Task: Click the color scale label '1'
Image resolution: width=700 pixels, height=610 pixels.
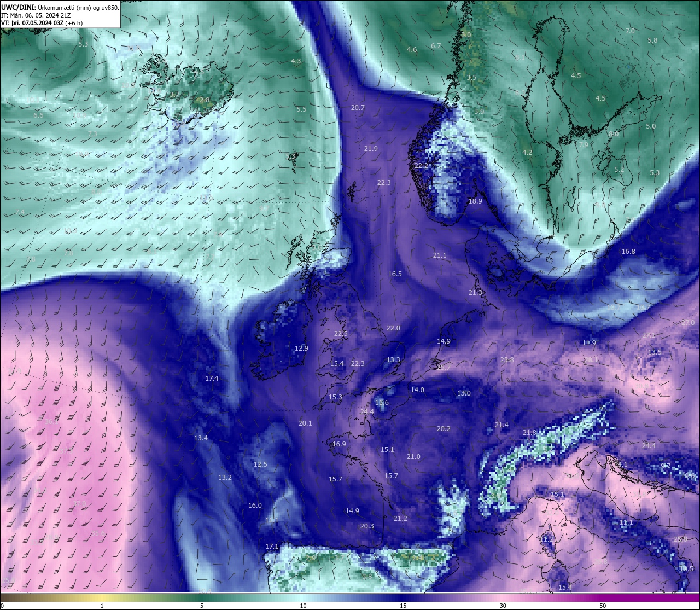Action: pyautogui.click(x=102, y=606)
